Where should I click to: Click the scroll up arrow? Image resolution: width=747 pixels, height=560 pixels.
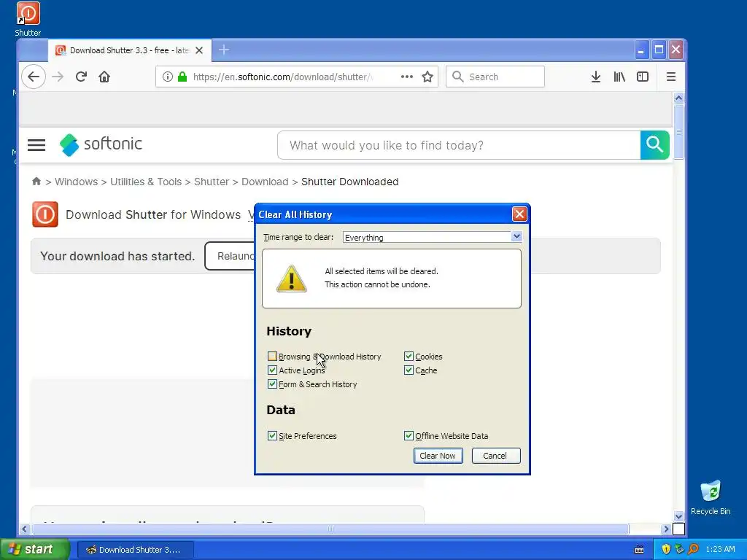(x=678, y=98)
